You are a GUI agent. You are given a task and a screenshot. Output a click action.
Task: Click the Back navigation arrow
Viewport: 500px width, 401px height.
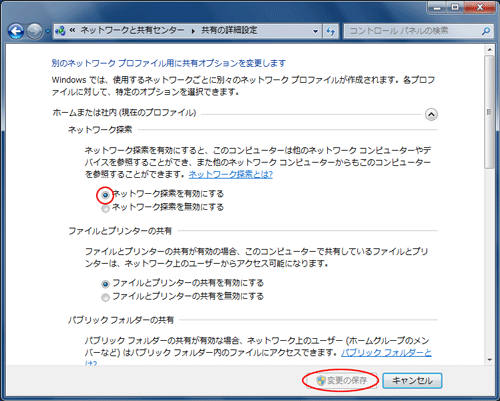click(16, 32)
